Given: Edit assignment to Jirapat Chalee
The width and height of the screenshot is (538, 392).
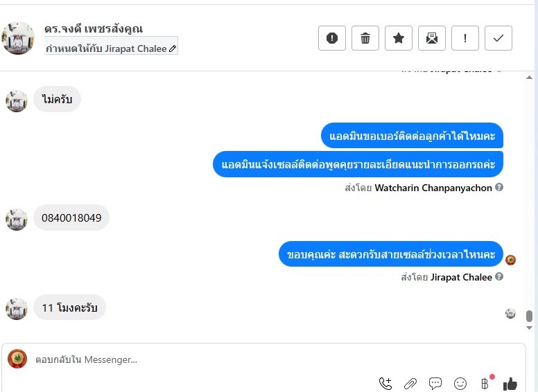Looking at the screenshot, I should (111, 48).
